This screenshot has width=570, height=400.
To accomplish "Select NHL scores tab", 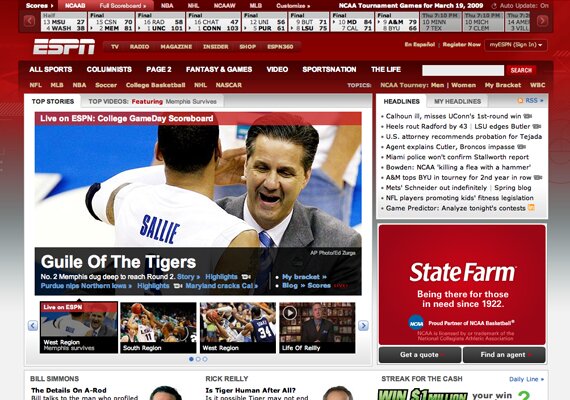I will pyautogui.click(x=193, y=6).
